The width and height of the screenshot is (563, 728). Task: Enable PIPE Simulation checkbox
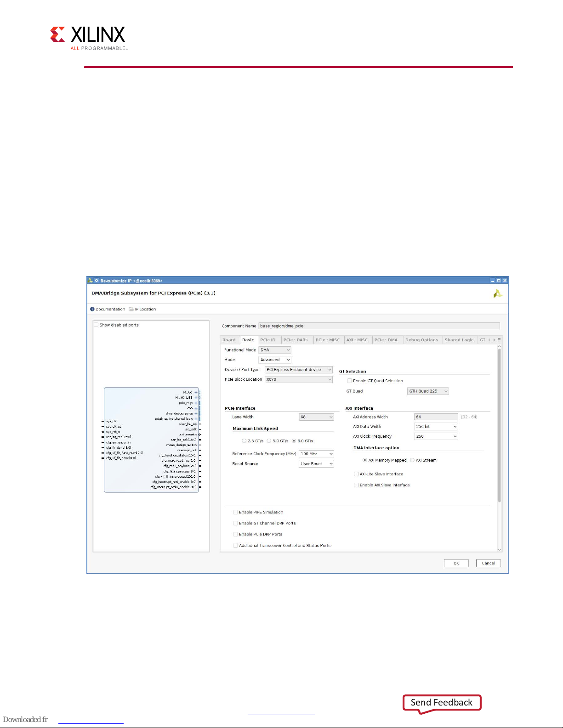236,512
